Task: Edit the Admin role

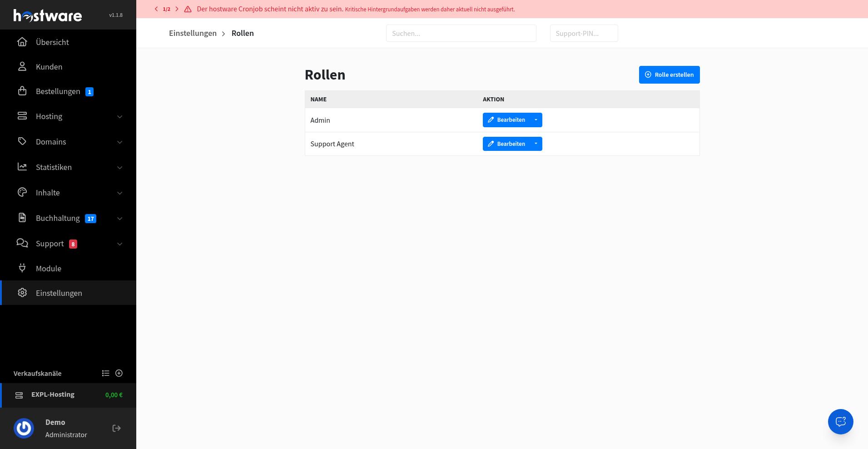Action: [x=506, y=120]
